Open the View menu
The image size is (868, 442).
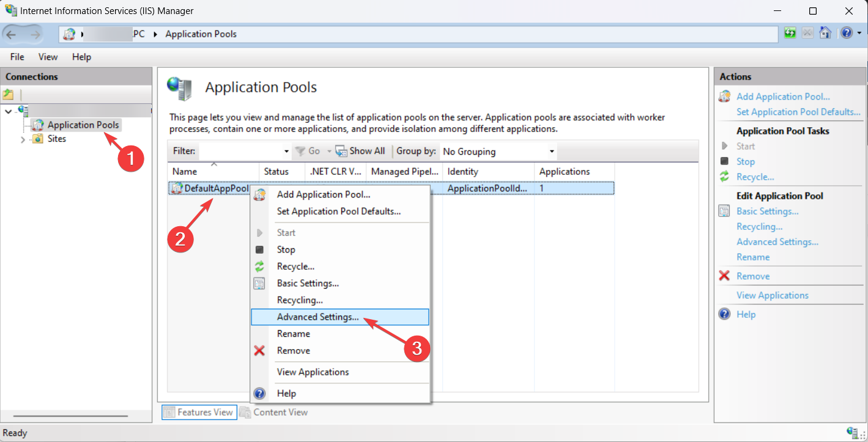tap(48, 57)
